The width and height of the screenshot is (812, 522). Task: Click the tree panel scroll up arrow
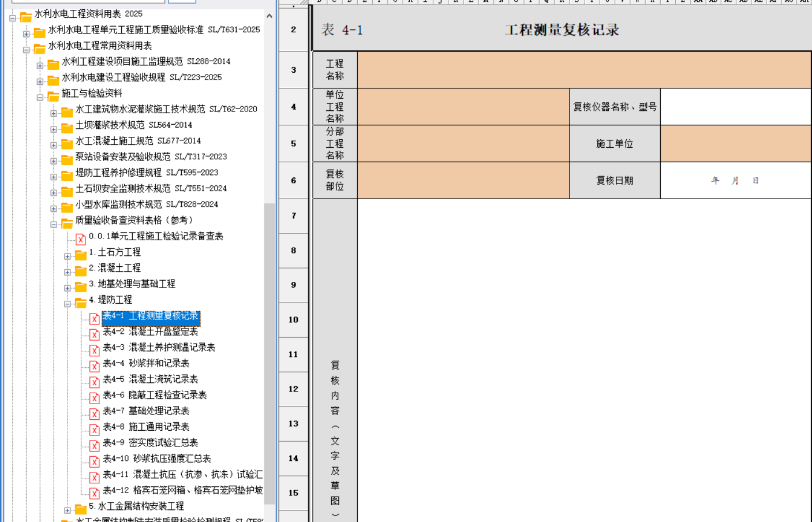[x=270, y=16]
